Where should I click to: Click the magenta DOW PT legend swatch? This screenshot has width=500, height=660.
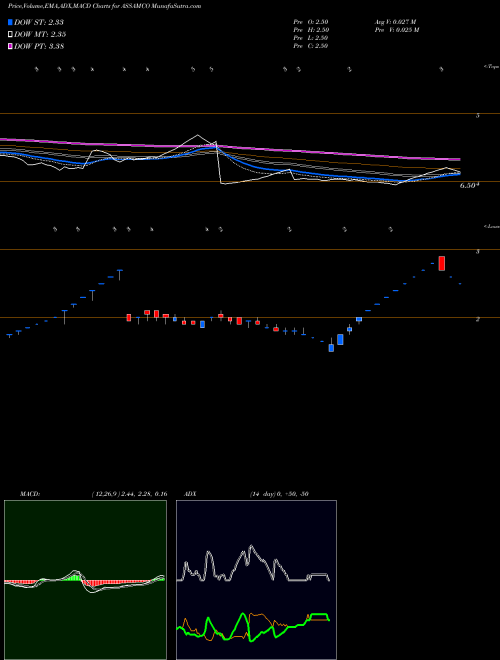[10, 46]
